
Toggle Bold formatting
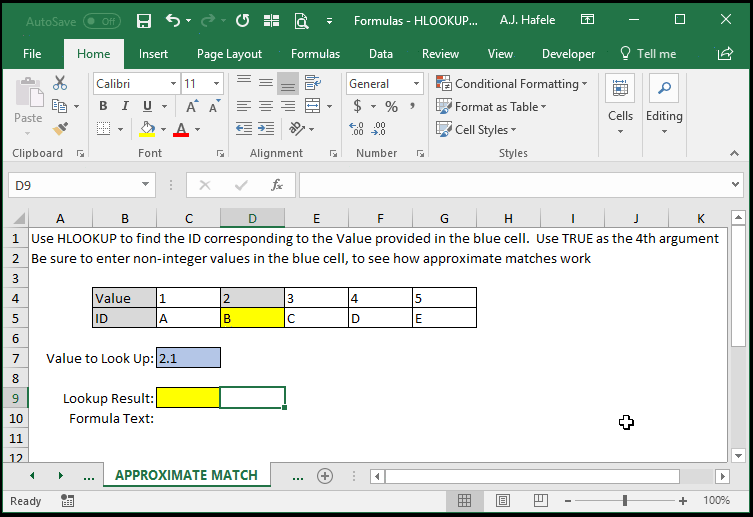click(x=103, y=106)
